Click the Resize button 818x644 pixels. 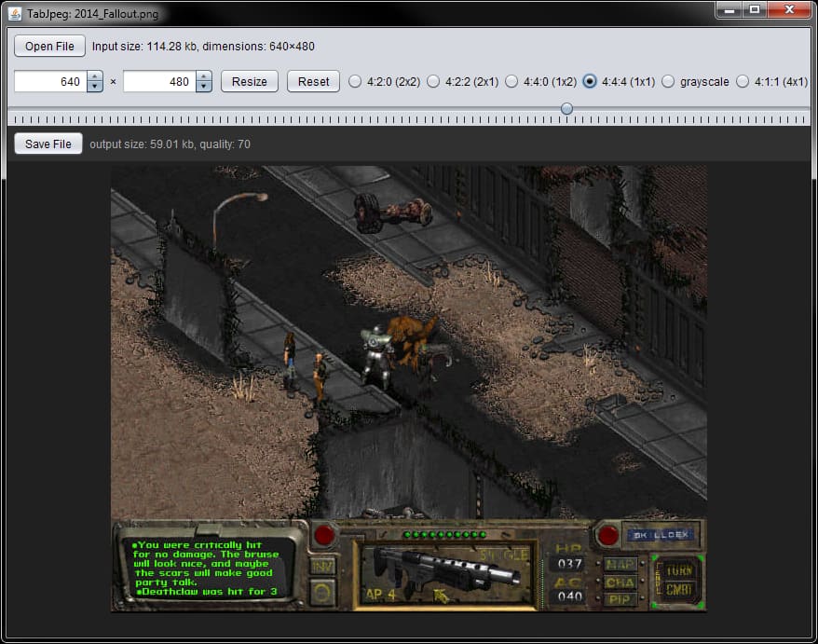pyautogui.click(x=250, y=81)
